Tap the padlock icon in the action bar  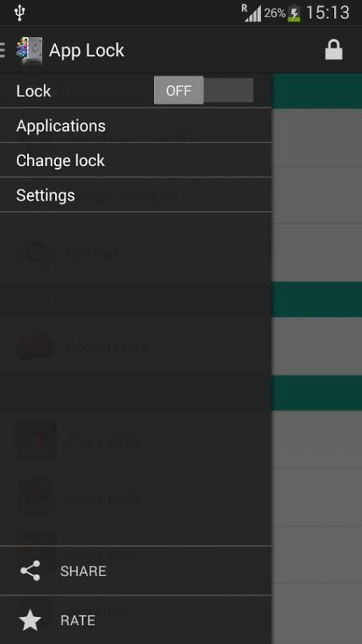[x=333, y=50]
